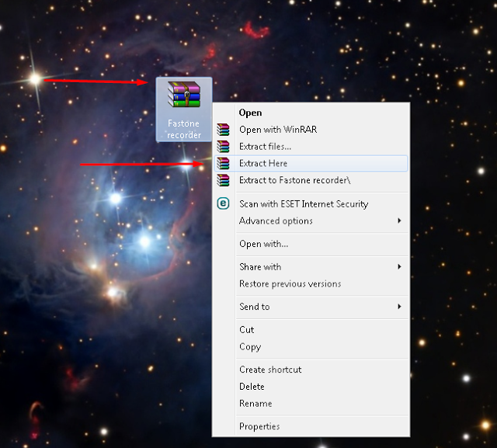Click WinRAR icon beside Extract to Fastone recorder\
The width and height of the screenshot is (497, 448).
[x=223, y=180]
